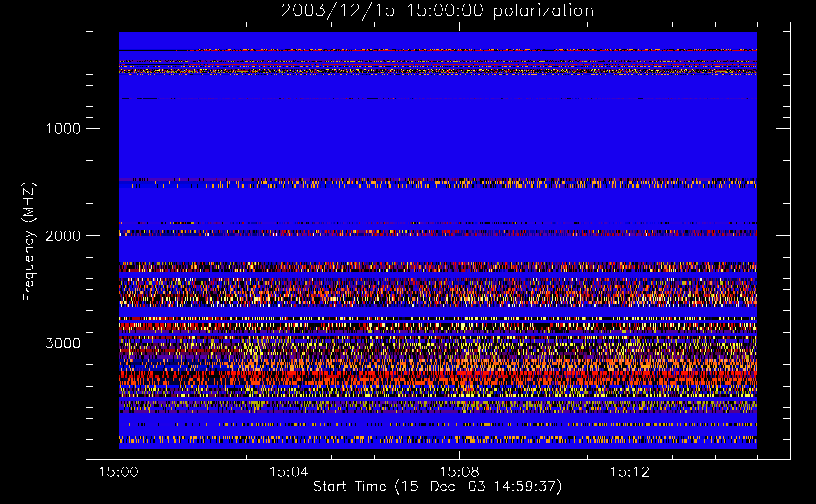Click the '15:12' time tick label

(629, 472)
